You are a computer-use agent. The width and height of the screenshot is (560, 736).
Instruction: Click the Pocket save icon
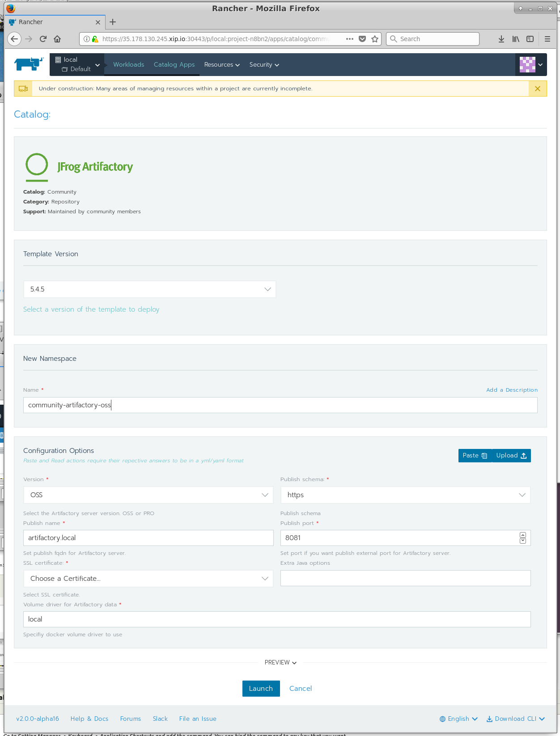362,39
